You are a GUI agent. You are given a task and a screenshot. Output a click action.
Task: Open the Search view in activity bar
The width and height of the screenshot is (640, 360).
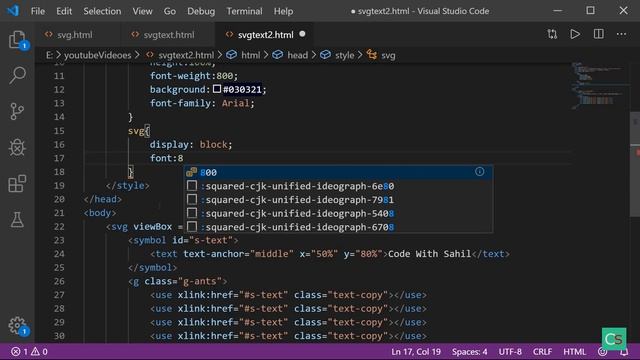[x=17, y=76]
